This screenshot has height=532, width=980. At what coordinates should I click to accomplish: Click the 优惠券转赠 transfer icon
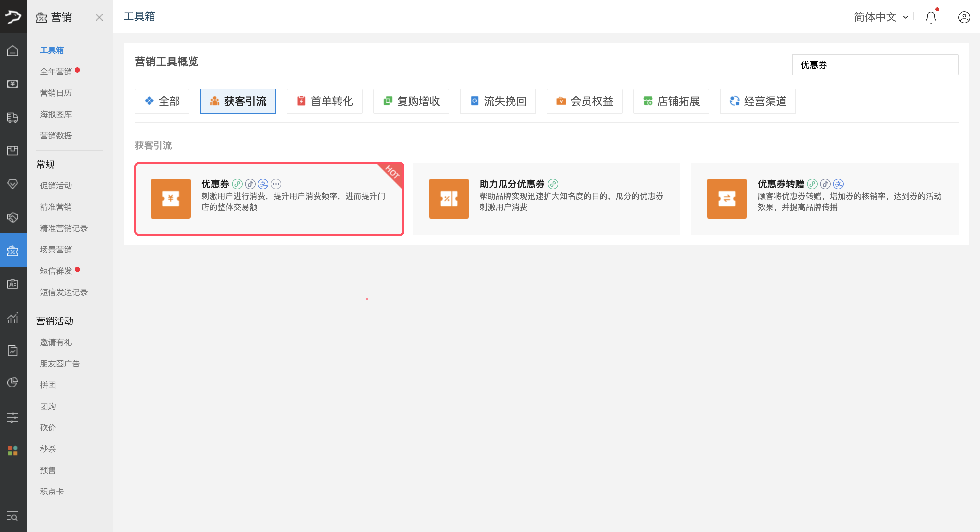727,198
